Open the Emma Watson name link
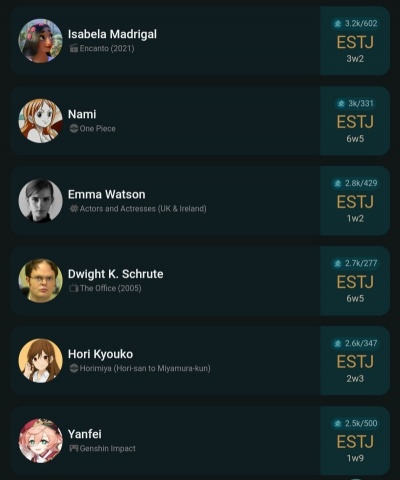This screenshot has width=400, height=480. (107, 194)
